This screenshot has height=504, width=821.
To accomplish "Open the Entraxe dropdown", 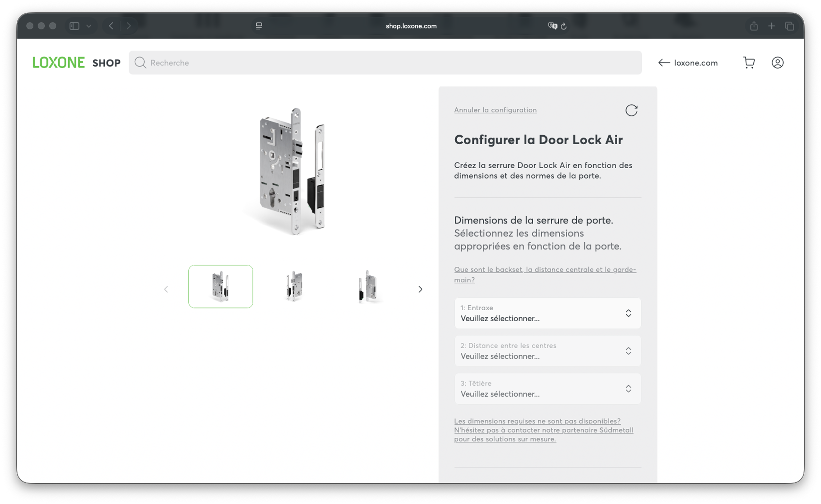I will coord(547,313).
